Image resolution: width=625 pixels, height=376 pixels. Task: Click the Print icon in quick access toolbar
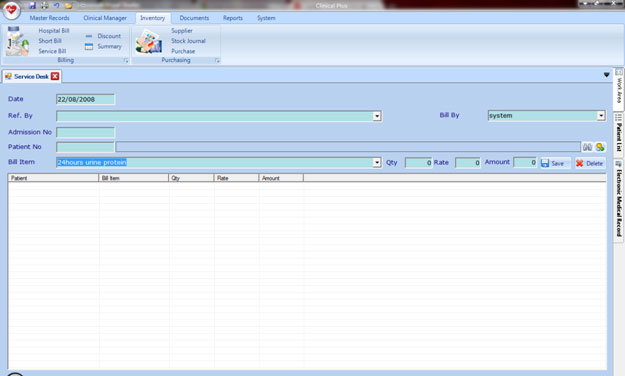[45, 5]
